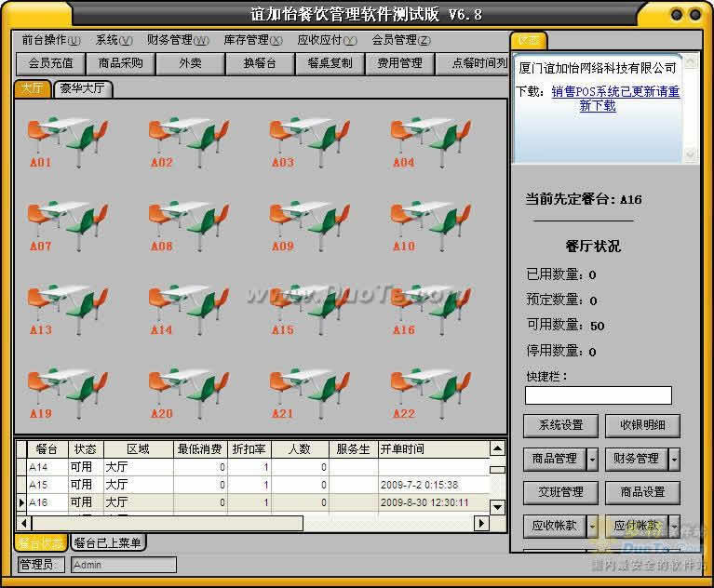Click the 快捷栏 input field

[x=598, y=395]
